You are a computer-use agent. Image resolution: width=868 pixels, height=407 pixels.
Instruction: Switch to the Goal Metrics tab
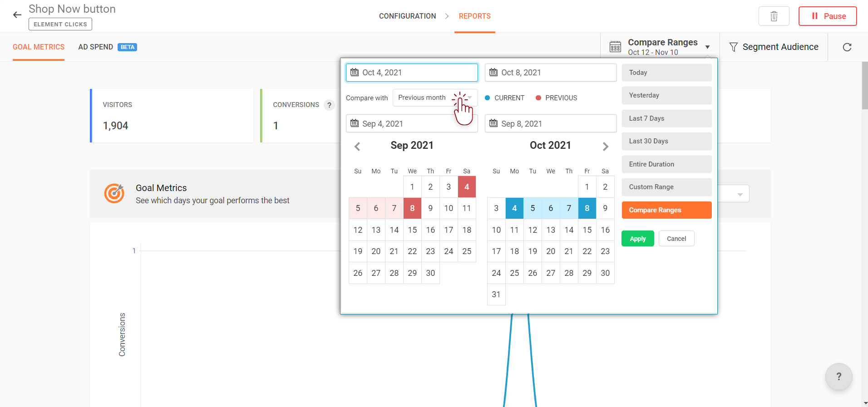(x=39, y=47)
